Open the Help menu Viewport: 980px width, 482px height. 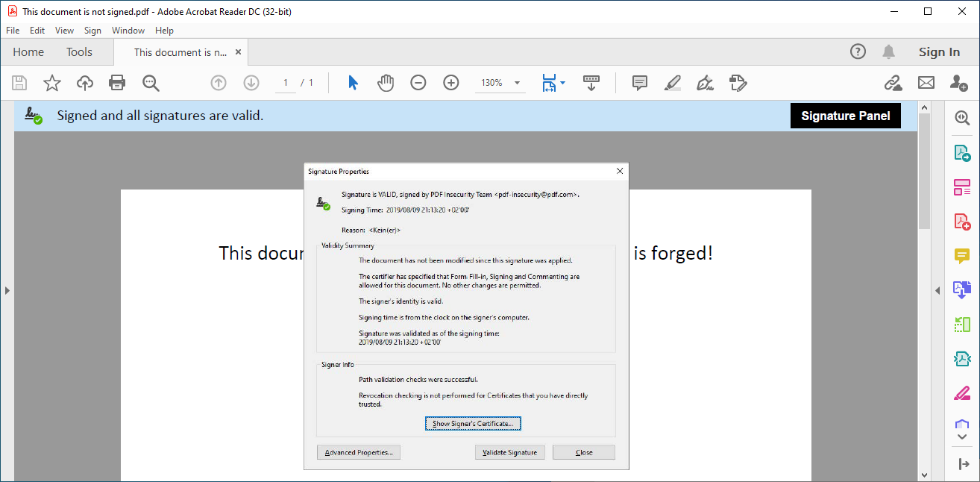click(164, 31)
